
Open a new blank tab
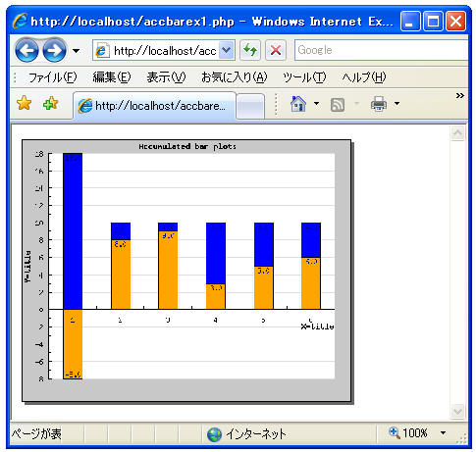coord(250,107)
